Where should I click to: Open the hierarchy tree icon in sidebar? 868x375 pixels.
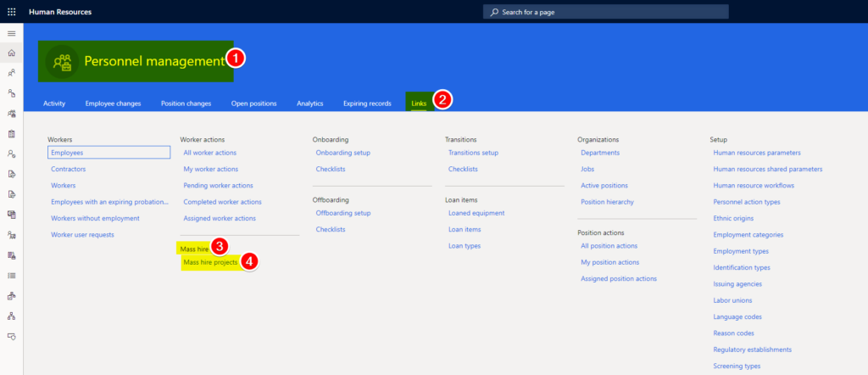pos(11,316)
